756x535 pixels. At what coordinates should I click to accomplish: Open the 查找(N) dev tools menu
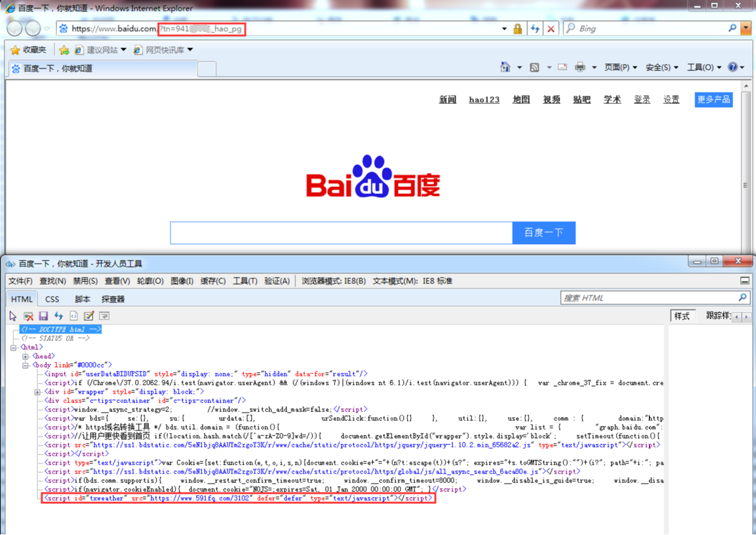(53, 281)
